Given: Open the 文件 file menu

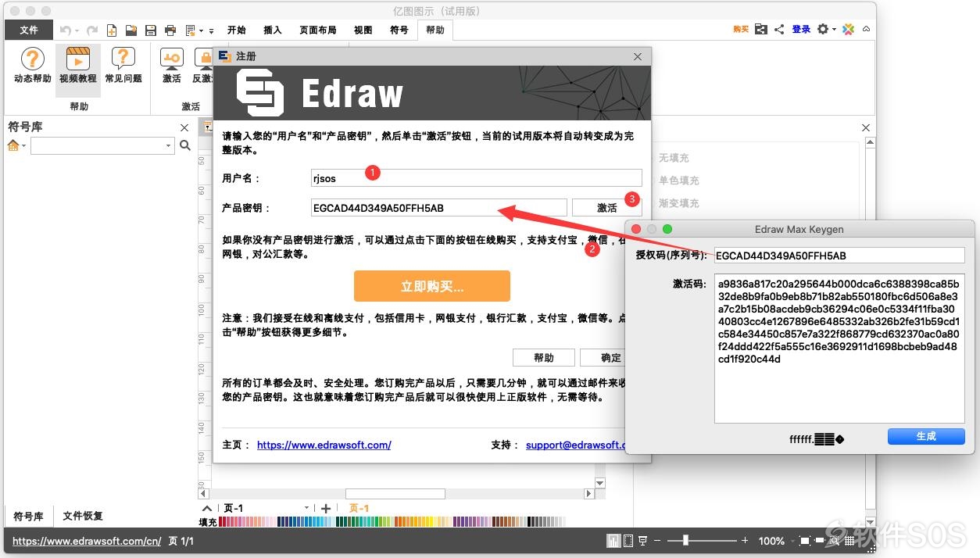Looking at the screenshot, I should pos(29,30).
